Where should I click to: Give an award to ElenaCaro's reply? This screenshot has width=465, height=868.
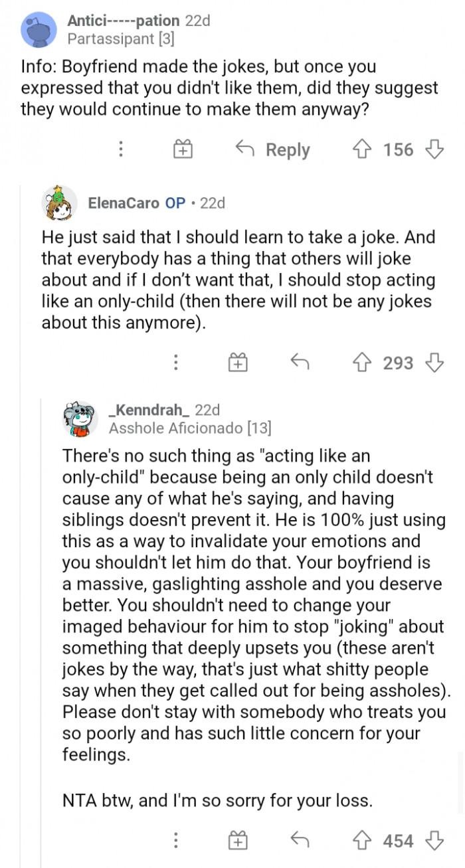[x=237, y=363]
